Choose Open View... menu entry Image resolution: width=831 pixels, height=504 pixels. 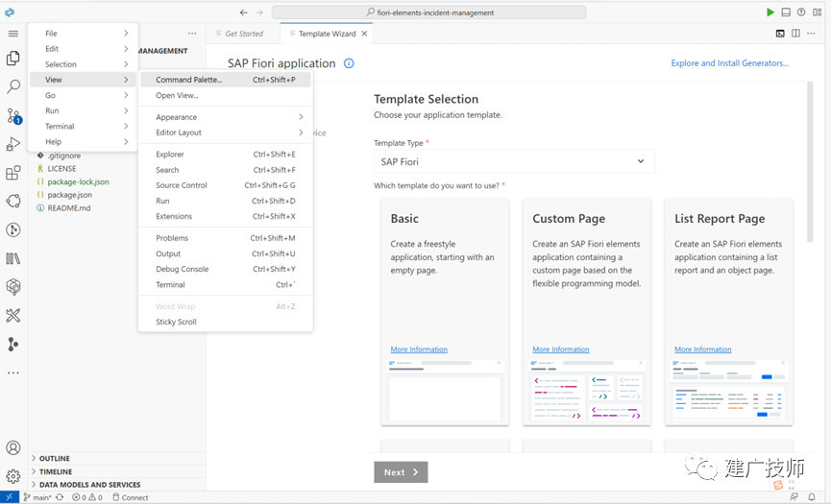[226, 95]
